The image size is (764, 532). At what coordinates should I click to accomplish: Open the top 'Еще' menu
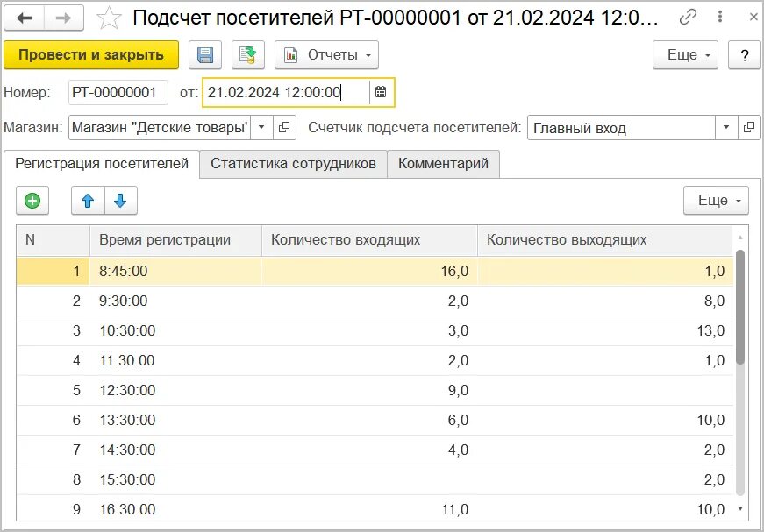[685, 54]
